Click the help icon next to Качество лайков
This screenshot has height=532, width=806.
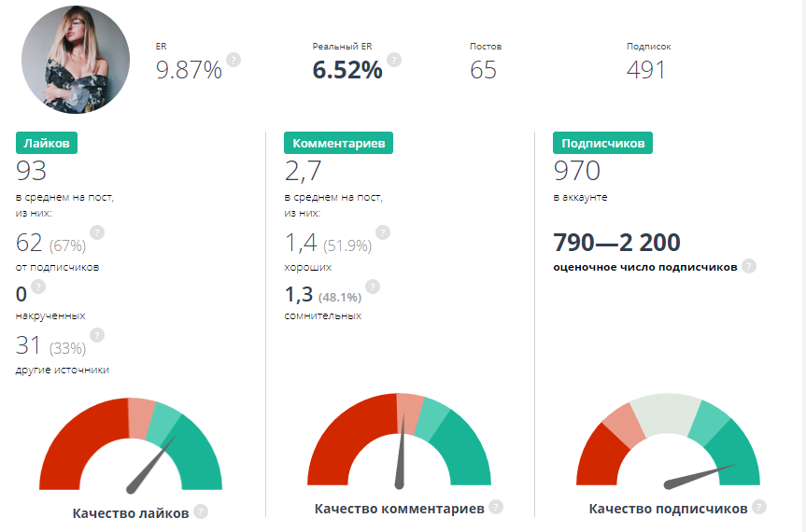click(201, 512)
